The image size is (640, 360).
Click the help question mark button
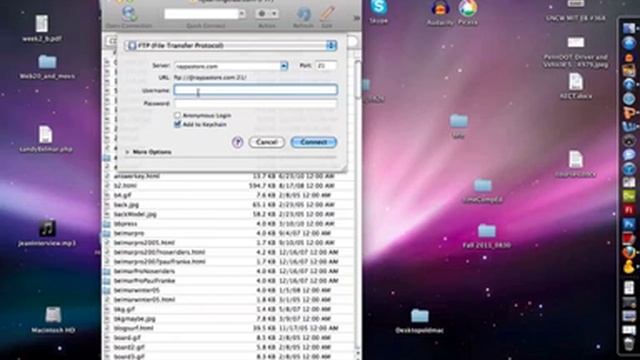pos(238,142)
